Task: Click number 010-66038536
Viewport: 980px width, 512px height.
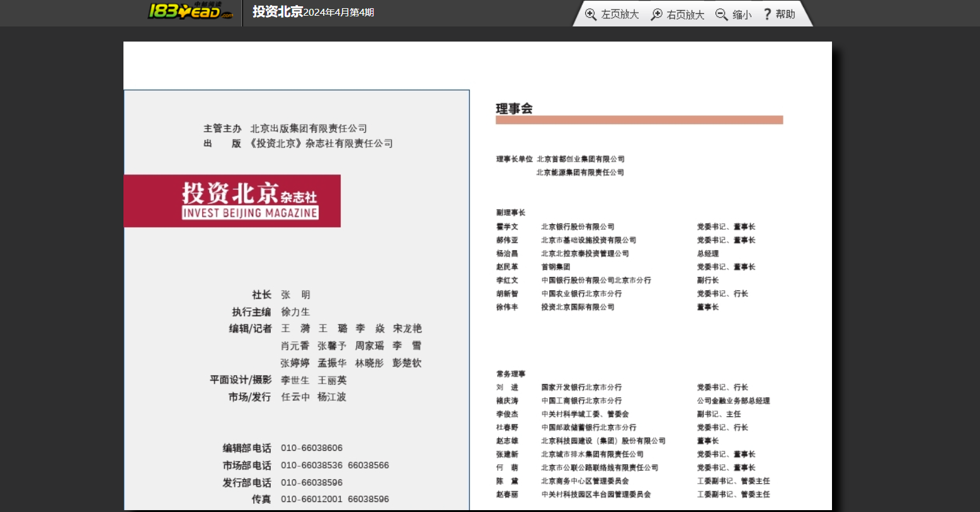Action: click(x=312, y=465)
